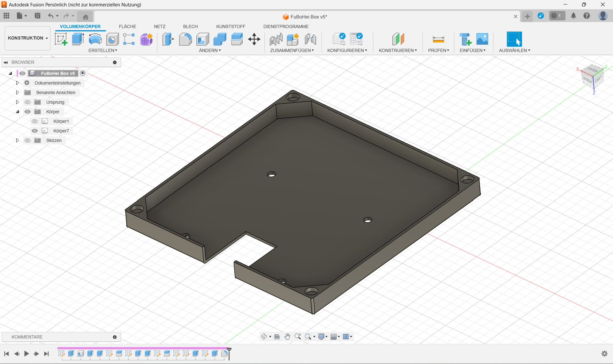Open the ÄNDERN dropdown menu
The image size is (613, 364).
pos(210,50)
